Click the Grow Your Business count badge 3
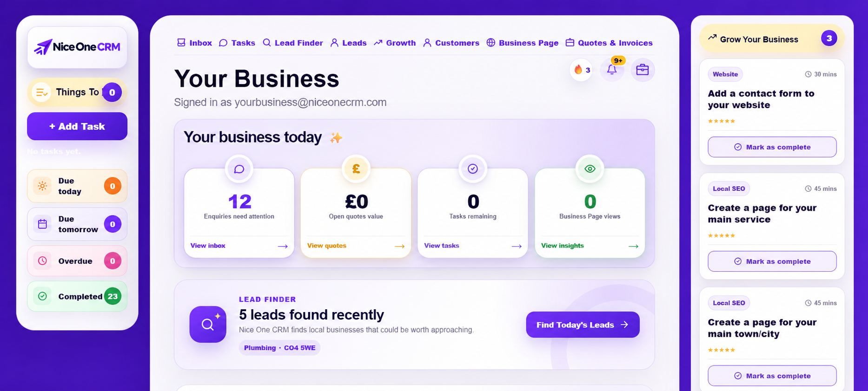868x391 pixels. point(829,38)
